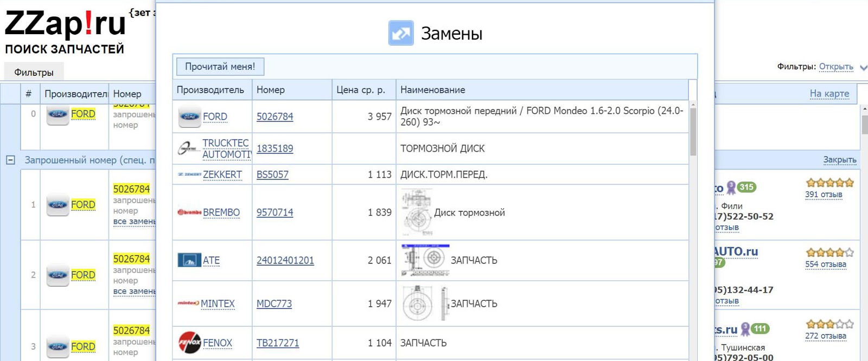868x361 pixels.
Task: Click the ribbon badge next to 111
Action: 745,329
